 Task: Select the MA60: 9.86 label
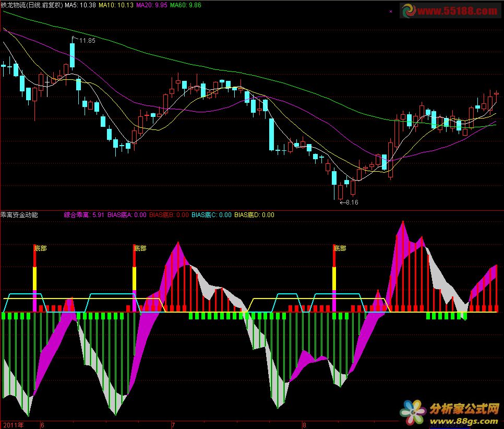coord(185,5)
